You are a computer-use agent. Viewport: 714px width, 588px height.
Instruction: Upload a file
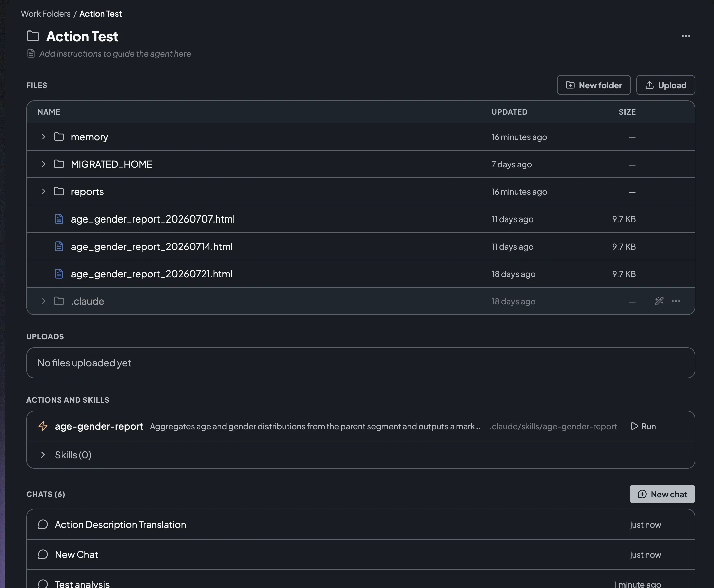[x=665, y=85]
